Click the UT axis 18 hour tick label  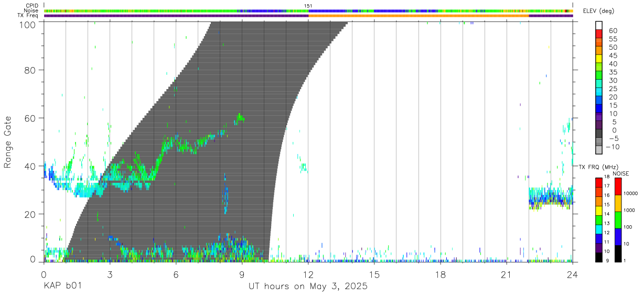(441, 275)
